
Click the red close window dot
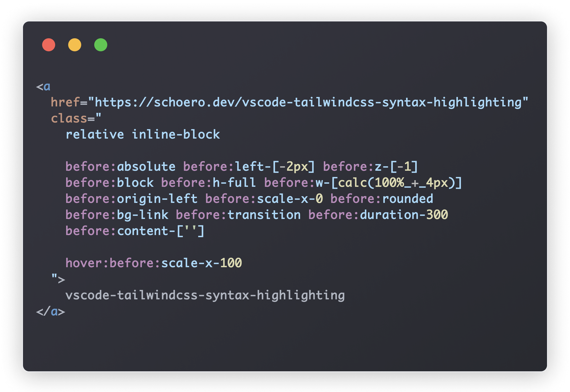49,45
